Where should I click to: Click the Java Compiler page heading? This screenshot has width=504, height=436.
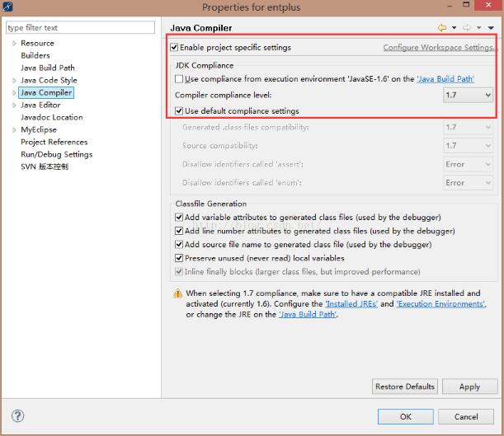(201, 28)
